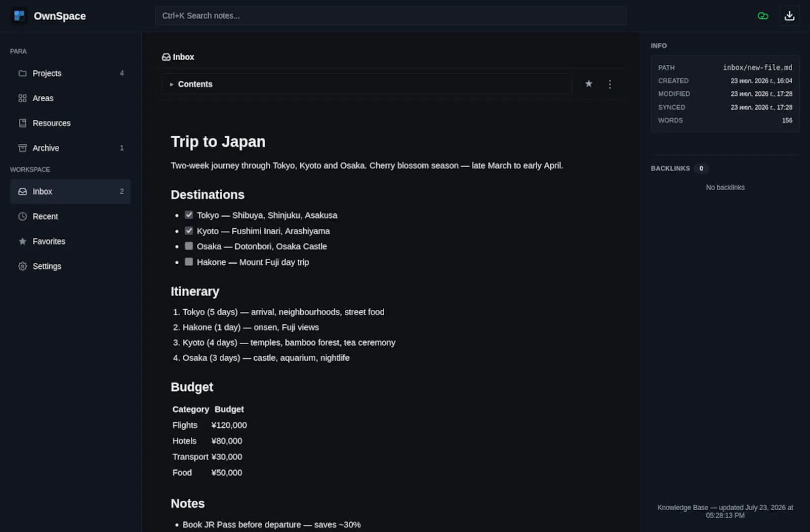The height and width of the screenshot is (532, 810).
Task: Click the Kyoto (4 days) itinerary line
Action: click(289, 342)
